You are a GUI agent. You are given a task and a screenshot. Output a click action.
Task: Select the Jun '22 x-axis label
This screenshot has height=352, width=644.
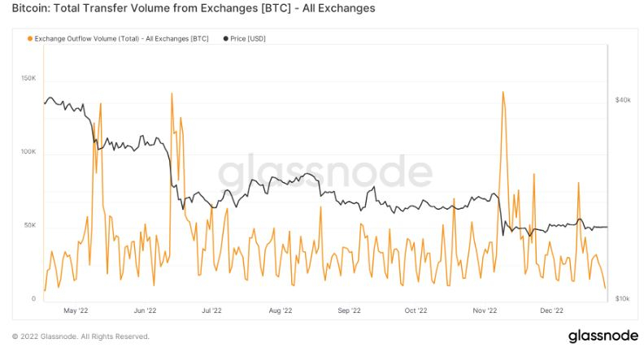click(145, 311)
